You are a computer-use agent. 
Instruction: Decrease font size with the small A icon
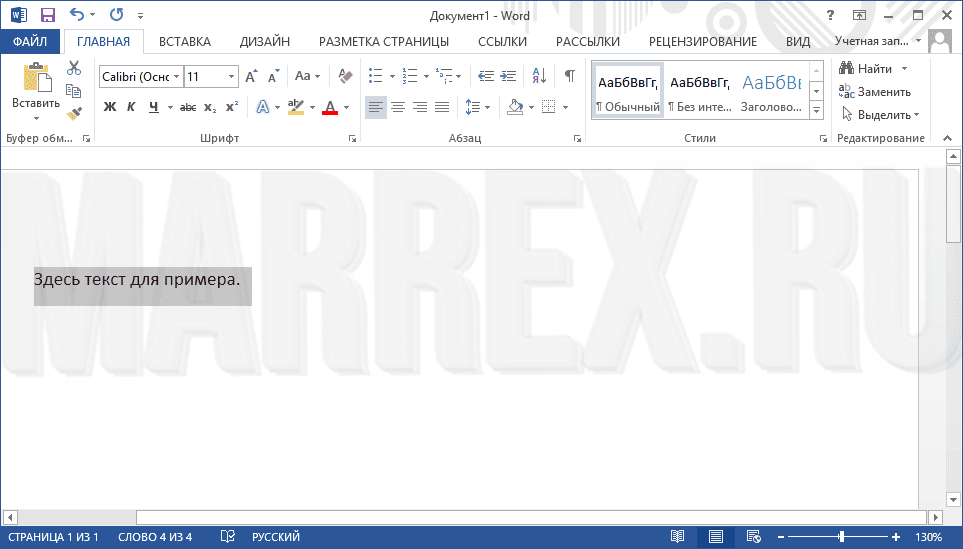pyautogui.click(x=273, y=77)
